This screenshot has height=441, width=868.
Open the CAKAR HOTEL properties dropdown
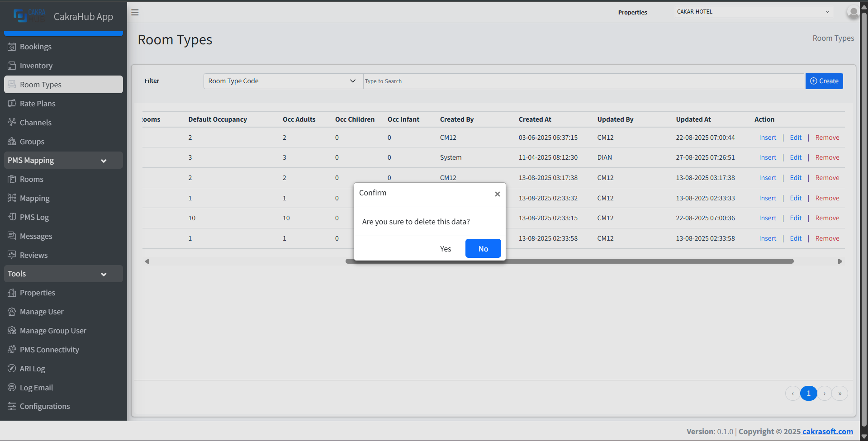(x=753, y=12)
